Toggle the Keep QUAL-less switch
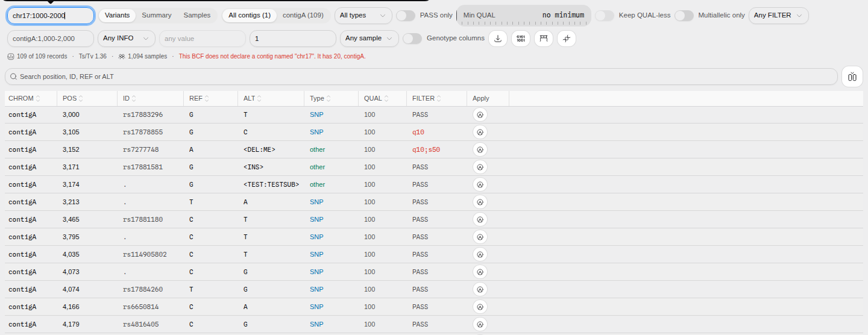The height and width of the screenshot is (335, 868). click(605, 16)
